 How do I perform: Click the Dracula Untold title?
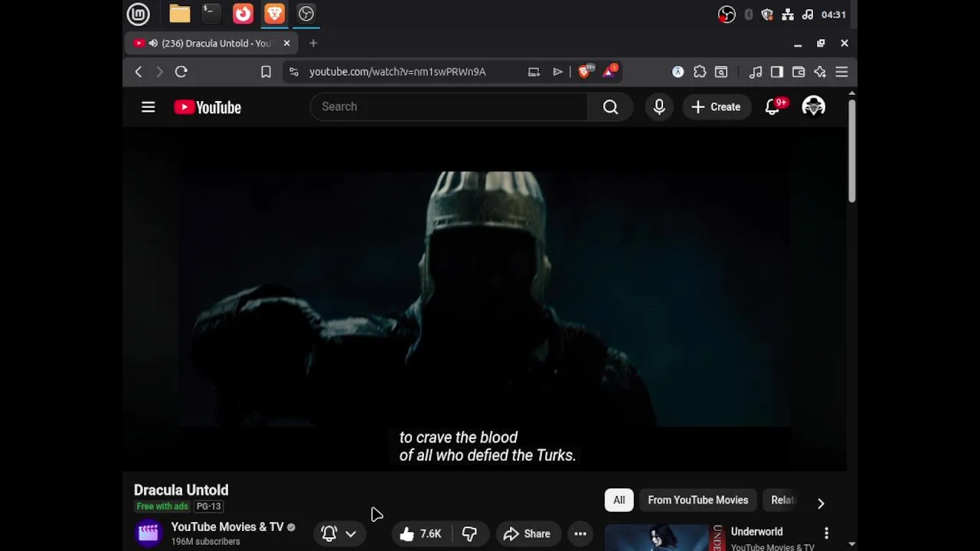(181, 490)
